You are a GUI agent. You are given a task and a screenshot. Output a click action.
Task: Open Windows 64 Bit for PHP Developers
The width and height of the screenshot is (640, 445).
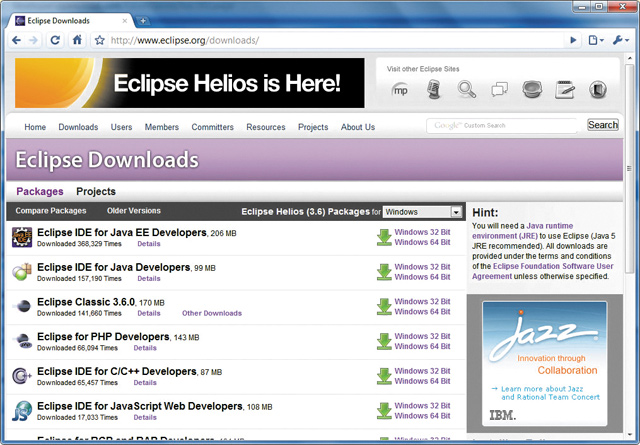pos(422,346)
